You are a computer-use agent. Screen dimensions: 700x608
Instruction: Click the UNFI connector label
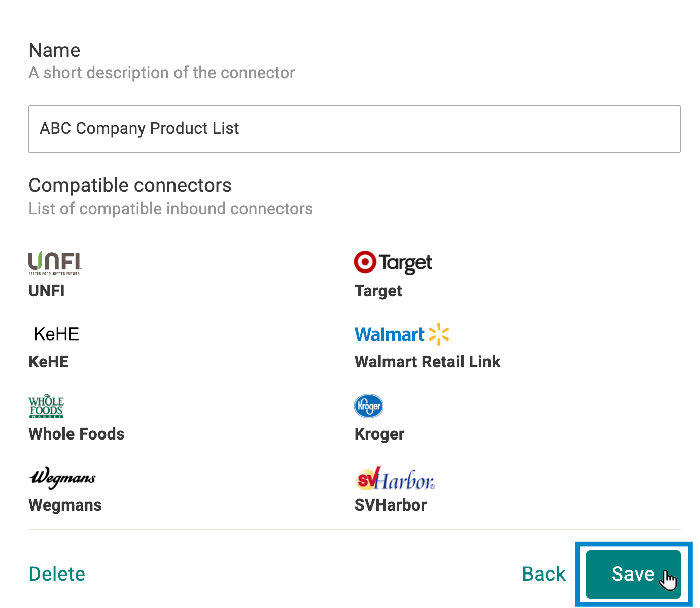pos(47,291)
